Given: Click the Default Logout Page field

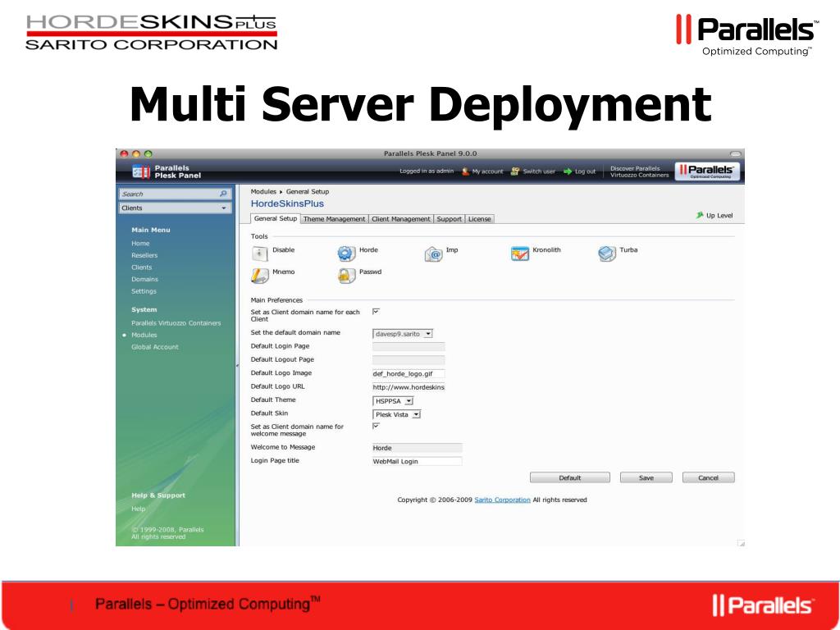Looking at the screenshot, I should 409,360.
